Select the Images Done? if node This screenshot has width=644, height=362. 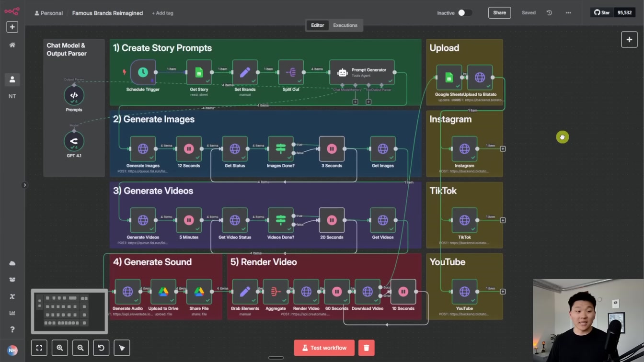coord(281,149)
